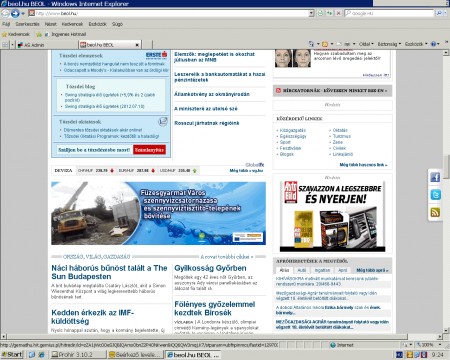Open the address bar dropdown arrow
The height and width of the screenshot is (360, 450).
pyautogui.click(x=311, y=13)
